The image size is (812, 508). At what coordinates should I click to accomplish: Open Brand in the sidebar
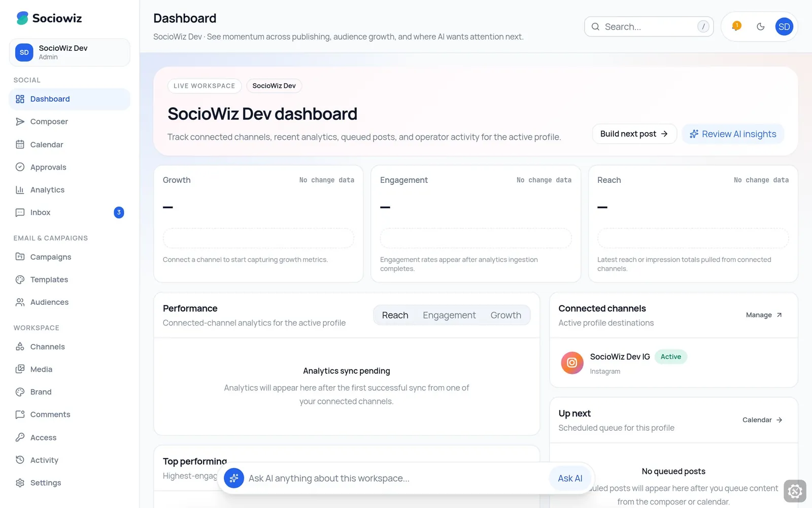[70, 392]
